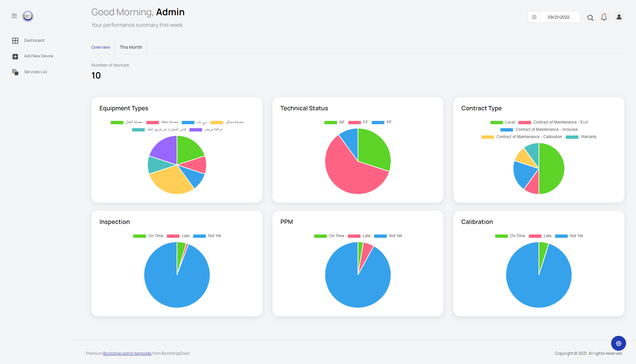Click the Services List stacked-pages icon
636x364 pixels.
[x=15, y=72]
